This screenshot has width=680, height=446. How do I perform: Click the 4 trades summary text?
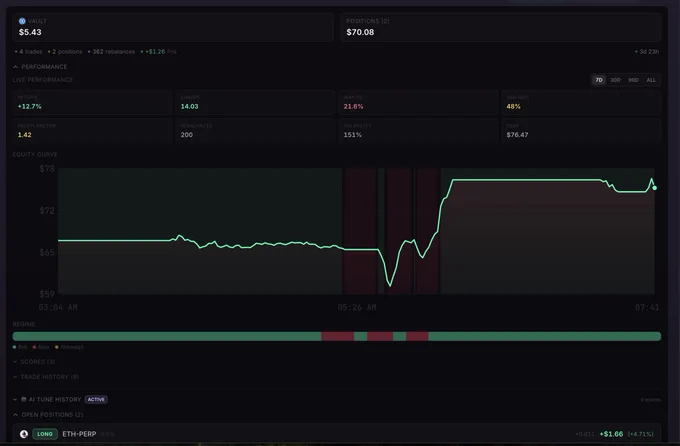[x=29, y=52]
